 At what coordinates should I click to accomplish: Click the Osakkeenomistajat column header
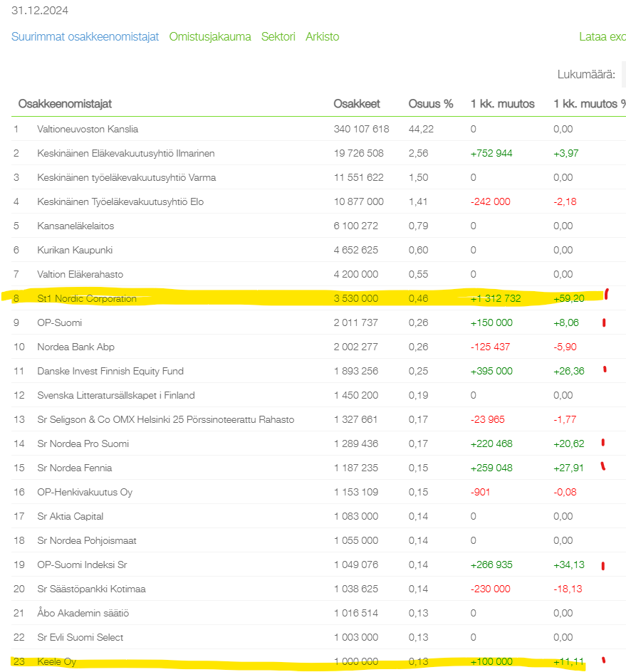66,104
